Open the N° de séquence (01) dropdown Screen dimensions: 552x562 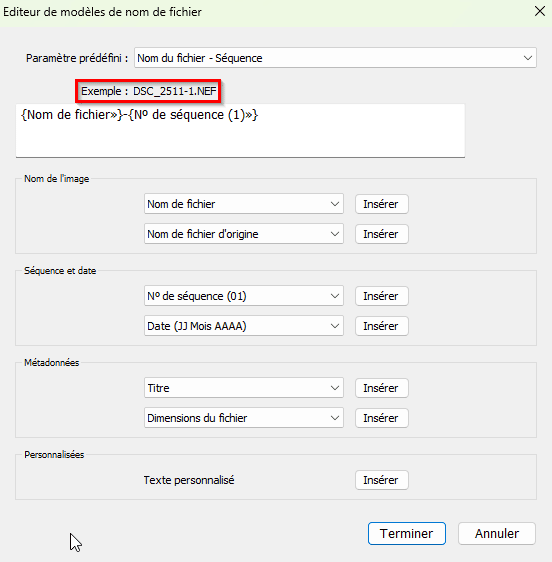pyautogui.click(x=244, y=296)
